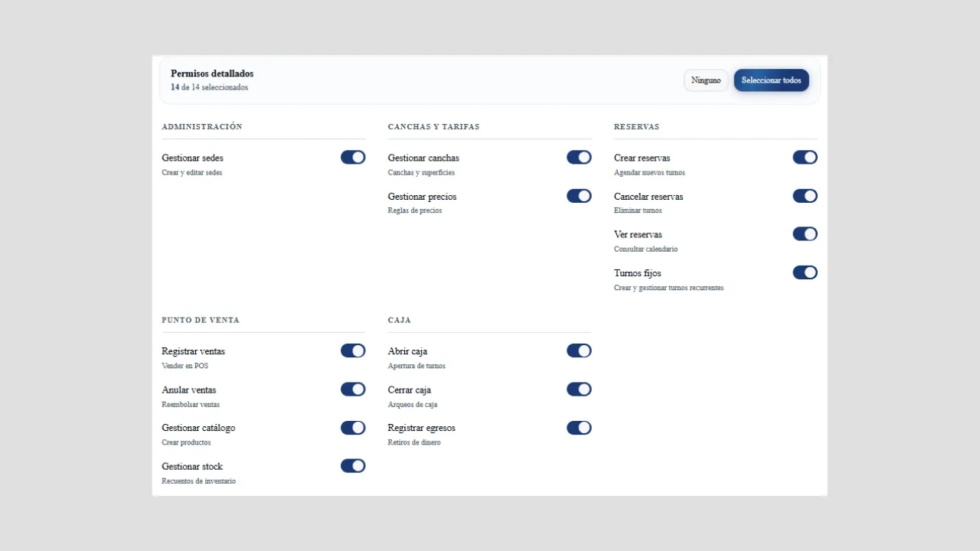Click the Ninguno button
Viewport: 980px width, 551px height.
[x=706, y=80]
